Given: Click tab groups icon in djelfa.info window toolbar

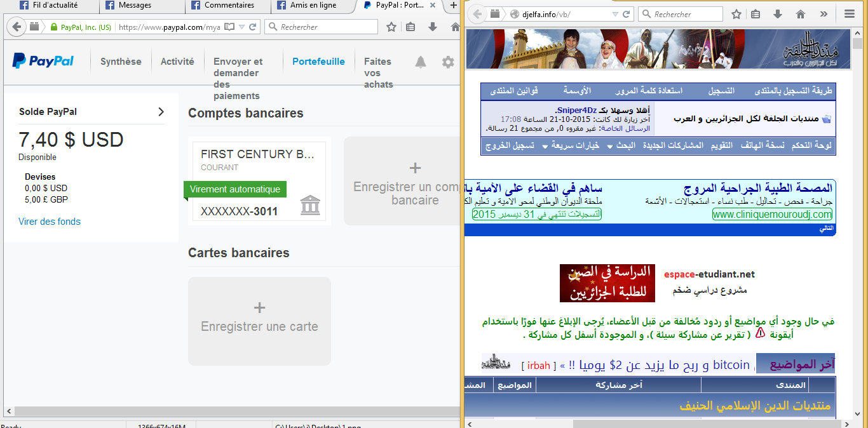Looking at the screenshot, I should [494, 14].
